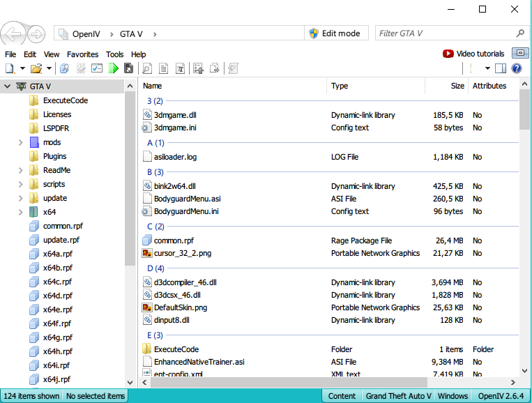Open the Help menu
532x403 pixels.
[139, 54]
